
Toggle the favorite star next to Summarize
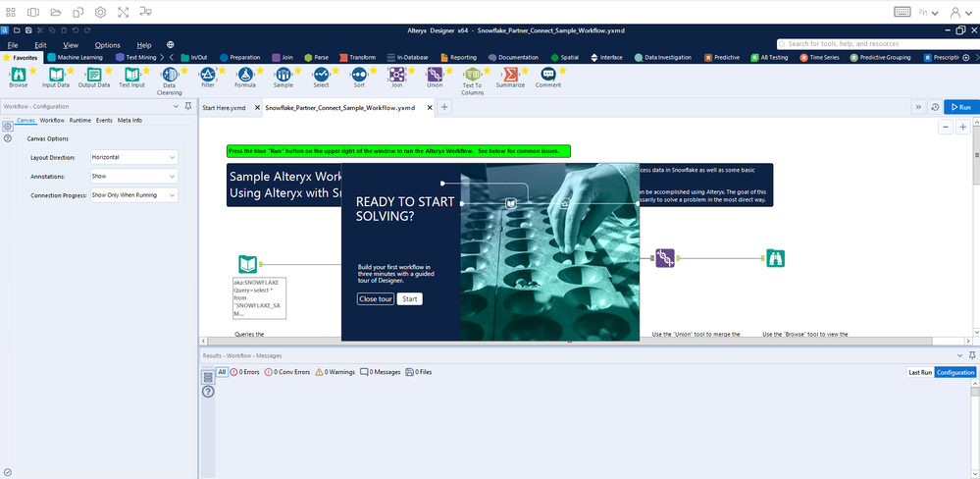[x=525, y=70]
